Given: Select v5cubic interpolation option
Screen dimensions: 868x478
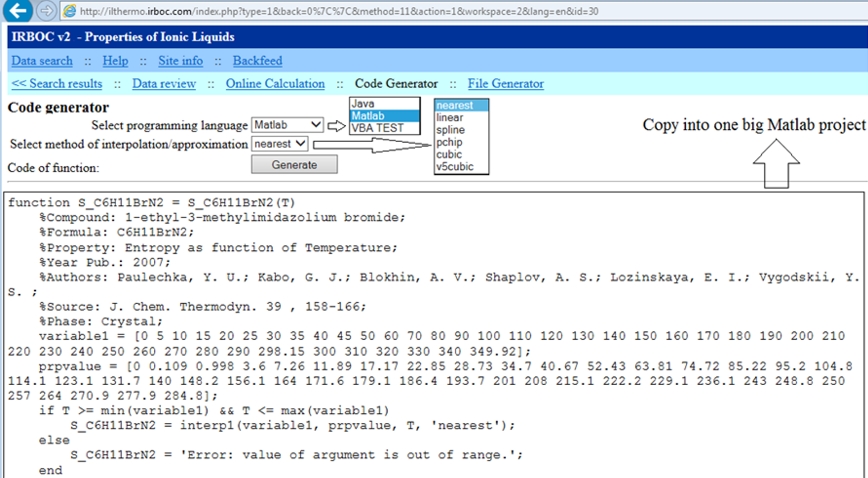Looking at the screenshot, I should point(461,167).
